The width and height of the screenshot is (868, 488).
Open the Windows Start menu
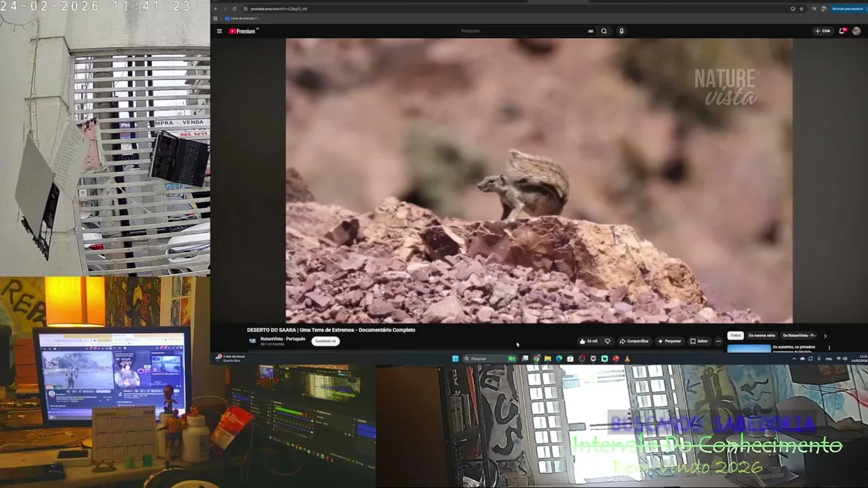click(455, 359)
